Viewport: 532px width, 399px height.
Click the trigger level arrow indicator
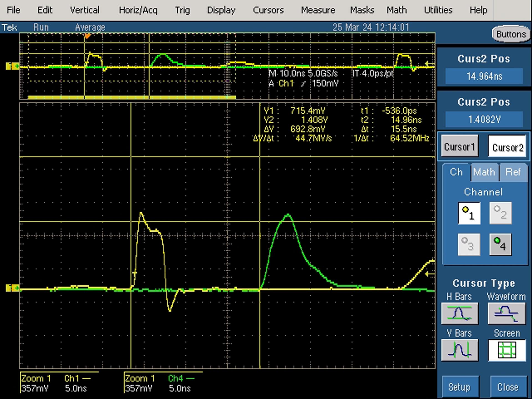click(x=430, y=274)
